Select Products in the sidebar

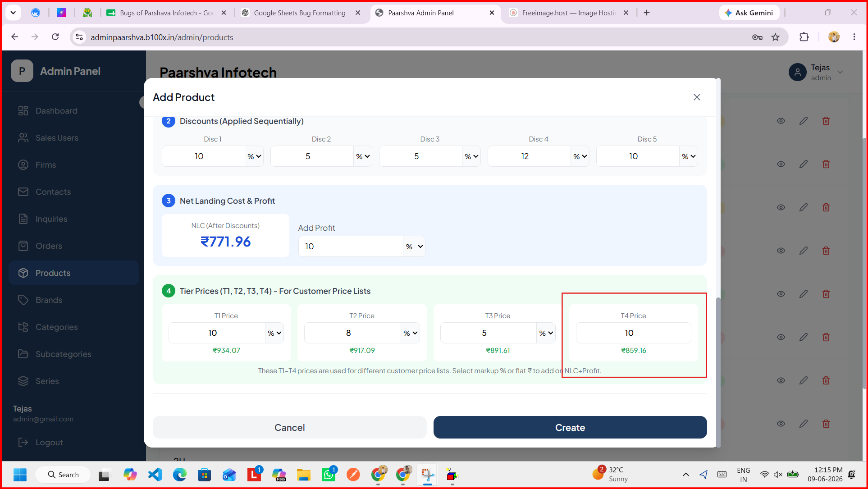(x=74, y=273)
